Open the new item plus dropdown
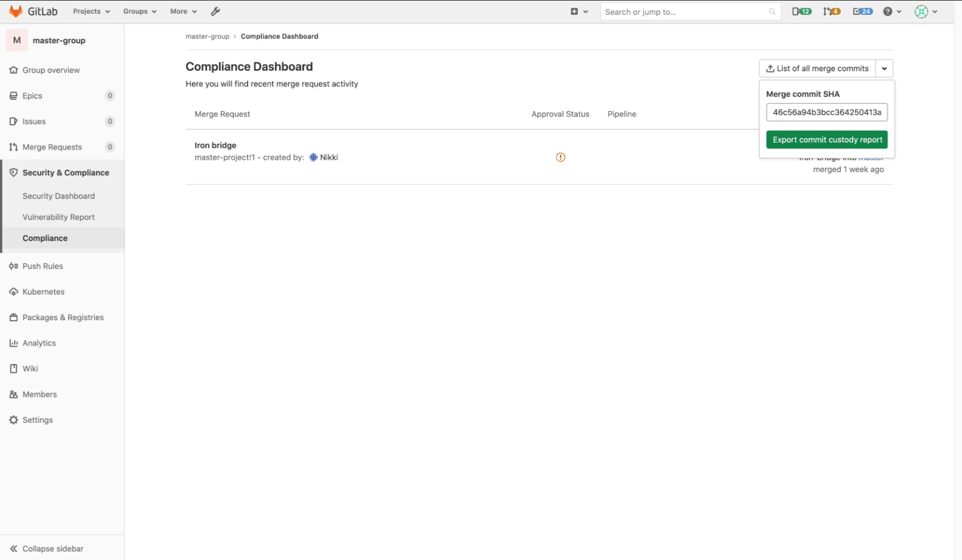Viewport: 962px width, 560px height. click(x=578, y=11)
